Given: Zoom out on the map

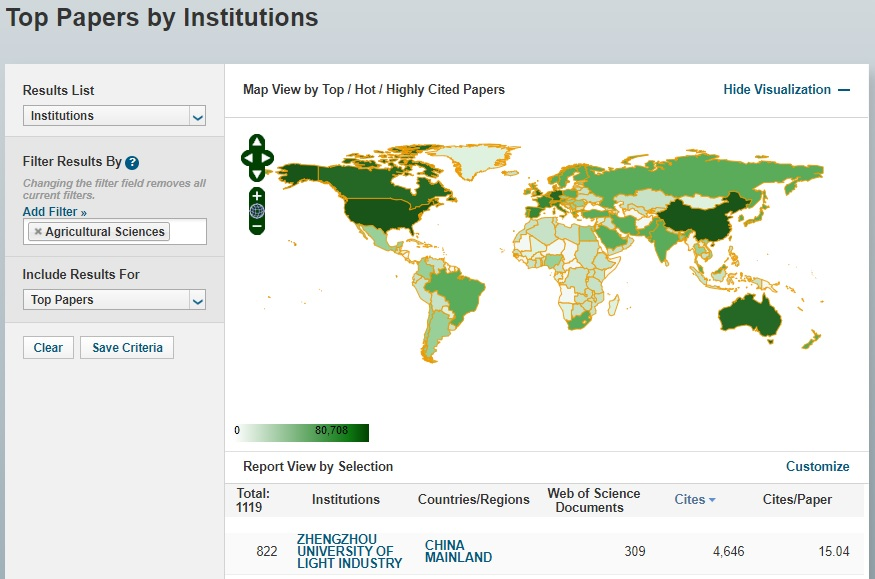Looking at the screenshot, I should 257,227.
